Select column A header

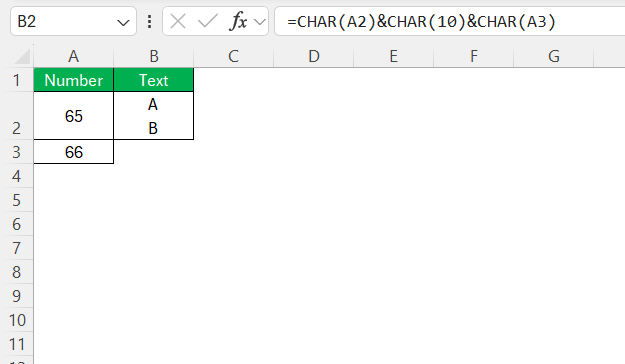click(74, 56)
